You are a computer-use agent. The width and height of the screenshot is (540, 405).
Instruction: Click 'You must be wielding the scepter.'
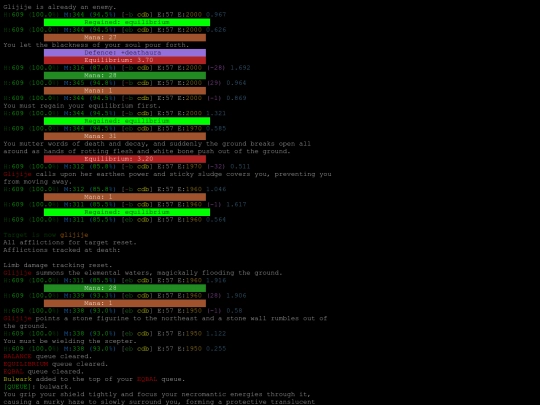pos(70,341)
